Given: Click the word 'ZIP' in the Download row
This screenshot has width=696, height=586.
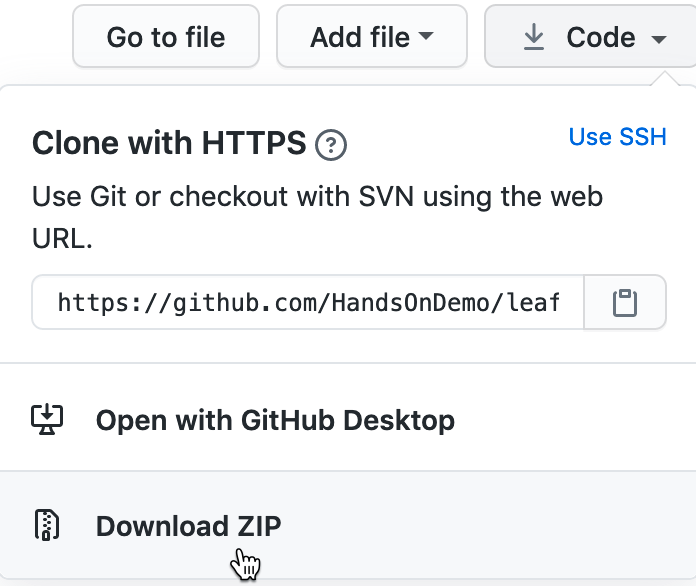Looking at the screenshot, I should click(259, 526).
